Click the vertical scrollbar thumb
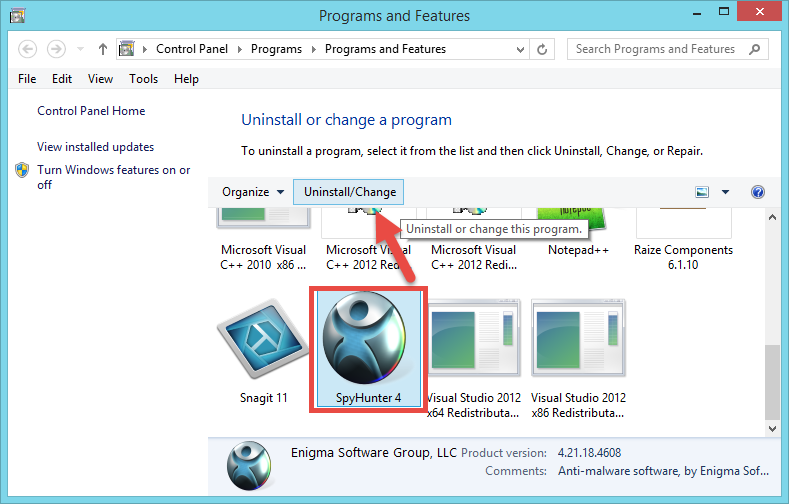Screen dimensions: 789x504 click(x=772, y=382)
